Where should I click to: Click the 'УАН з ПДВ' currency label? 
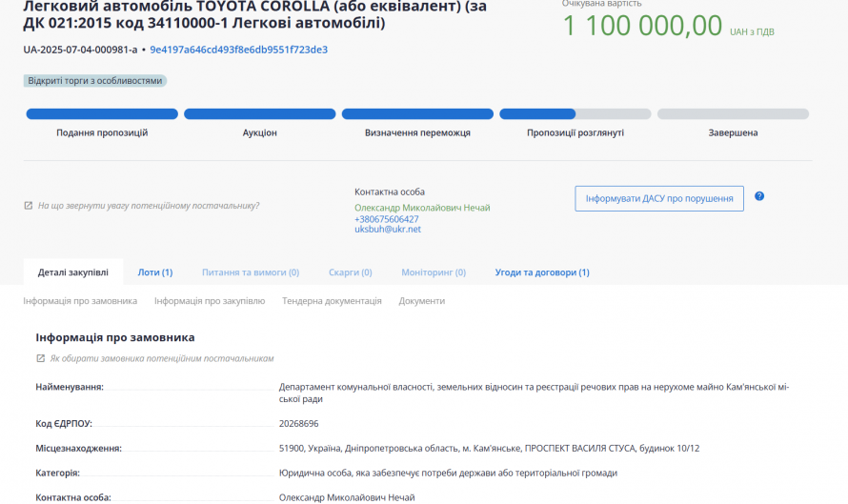(x=753, y=31)
